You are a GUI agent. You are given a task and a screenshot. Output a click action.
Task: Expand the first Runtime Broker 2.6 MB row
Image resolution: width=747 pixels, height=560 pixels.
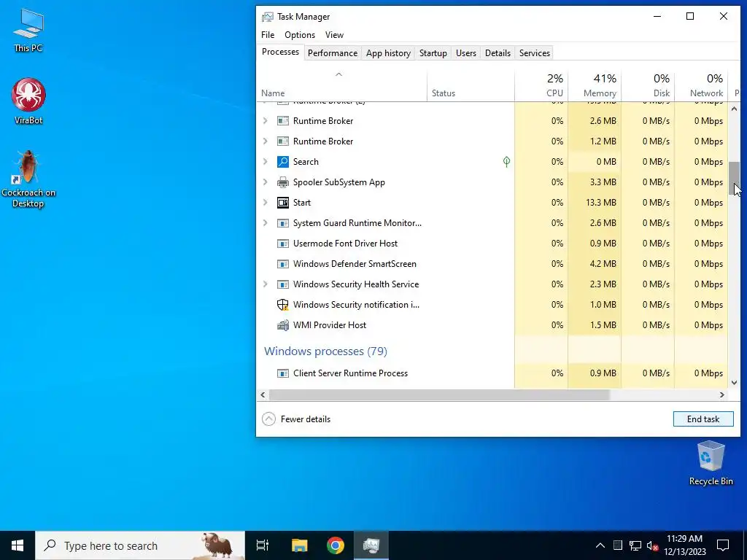click(x=266, y=121)
